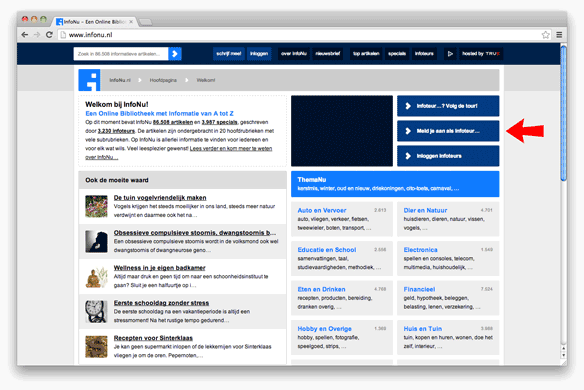Viewport: 584px width, 390px height.
Task: Open 'top artikelen' menu item
Action: click(366, 54)
